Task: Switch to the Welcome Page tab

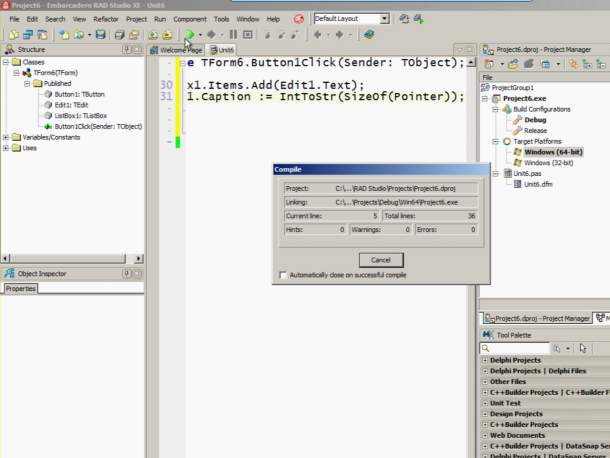Action: [176, 50]
